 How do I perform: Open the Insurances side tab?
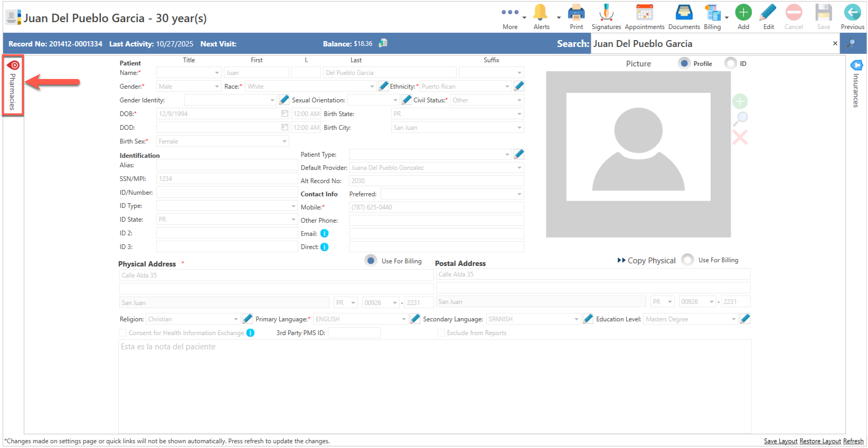(x=856, y=84)
